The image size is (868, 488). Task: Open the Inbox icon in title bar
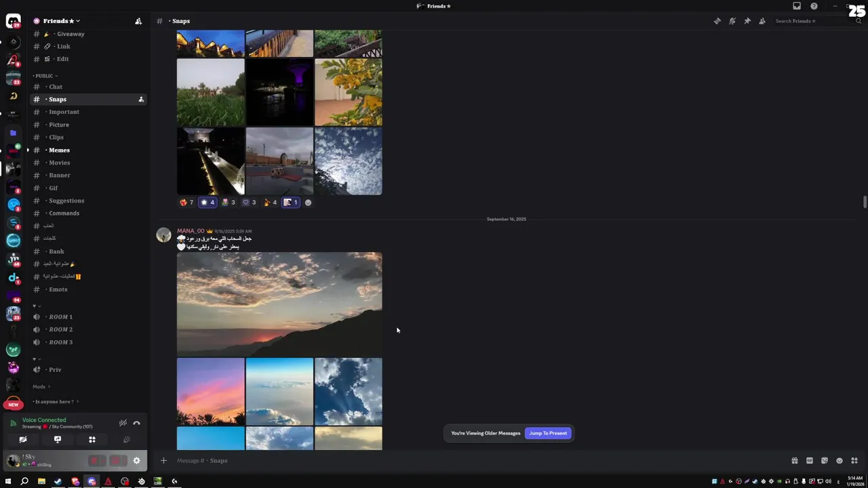click(x=797, y=6)
